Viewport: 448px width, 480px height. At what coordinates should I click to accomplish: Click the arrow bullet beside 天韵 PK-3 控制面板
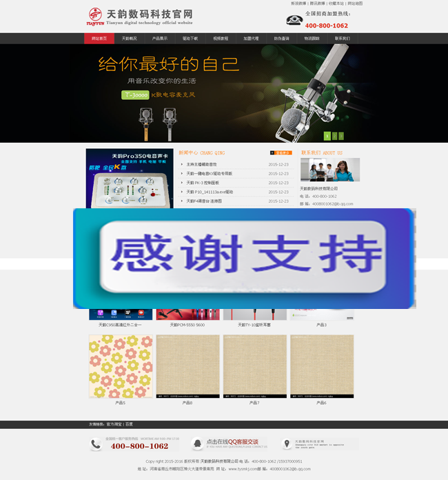182,183
